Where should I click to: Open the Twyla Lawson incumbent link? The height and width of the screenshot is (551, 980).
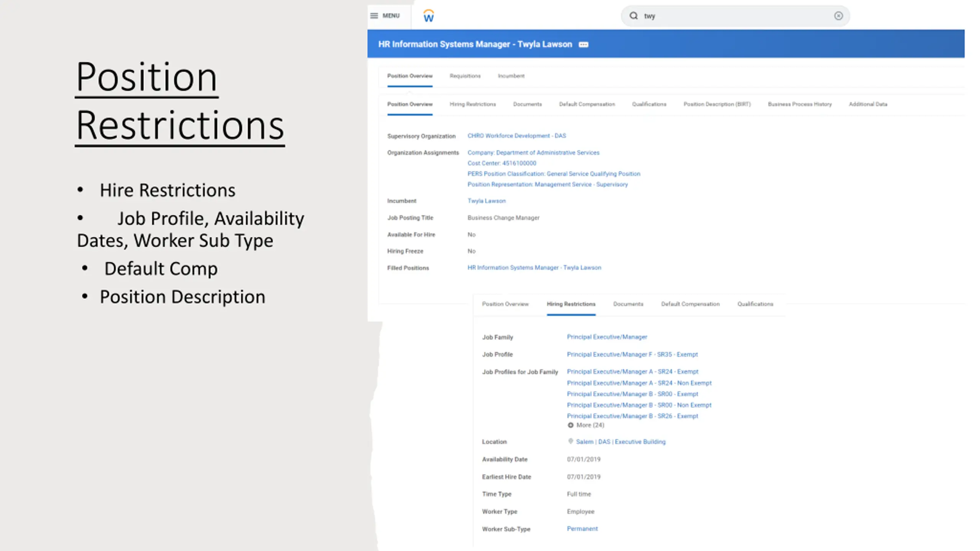click(x=487, y=201)
